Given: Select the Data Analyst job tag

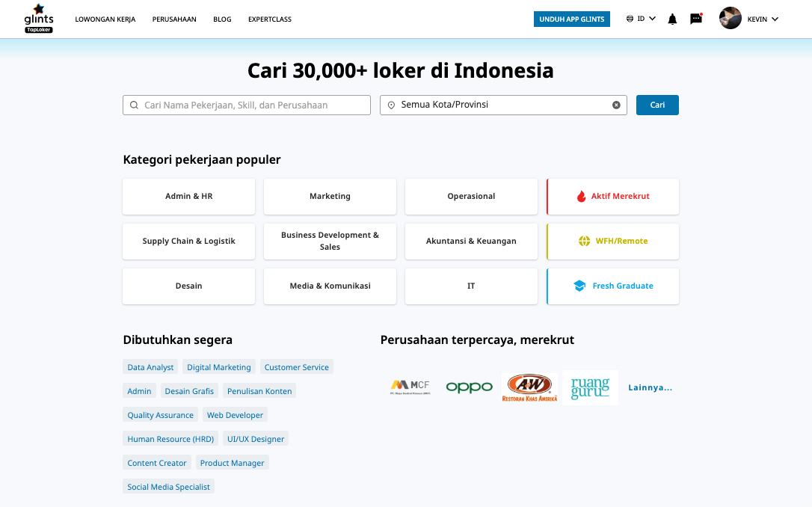Looking at the screenshot, I should (x=150, y=367).
